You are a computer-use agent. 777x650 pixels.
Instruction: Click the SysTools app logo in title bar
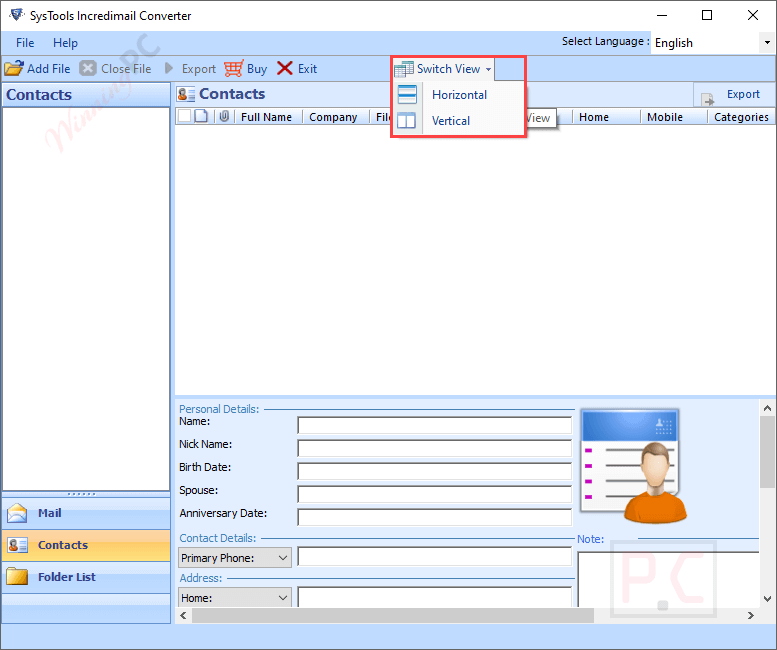tap(16, 14)
